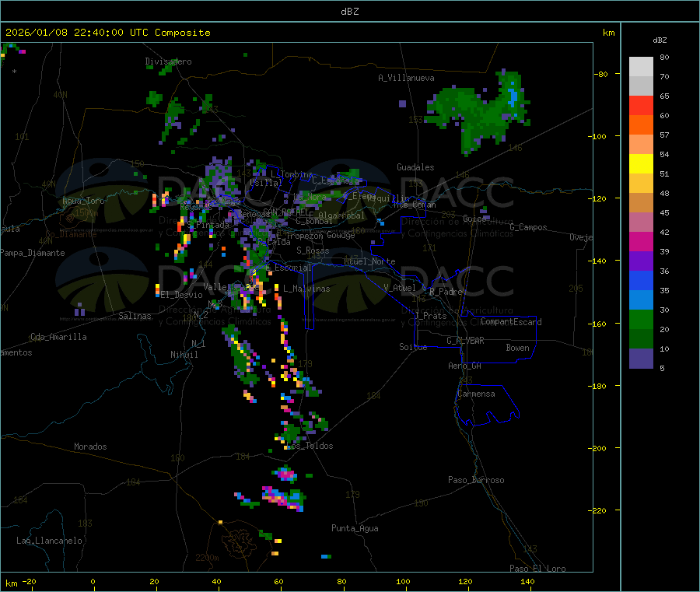Viewport: 700px width, 592px height.
Task: Click the CompantEscard place label
Action: [x=511, y=322]
